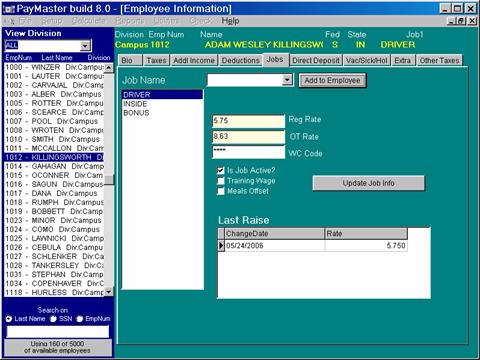Image resolution: width=480 pixels, height=360 pixels.
Task: Select employee 1024 COMO
Action: [54, 229]
